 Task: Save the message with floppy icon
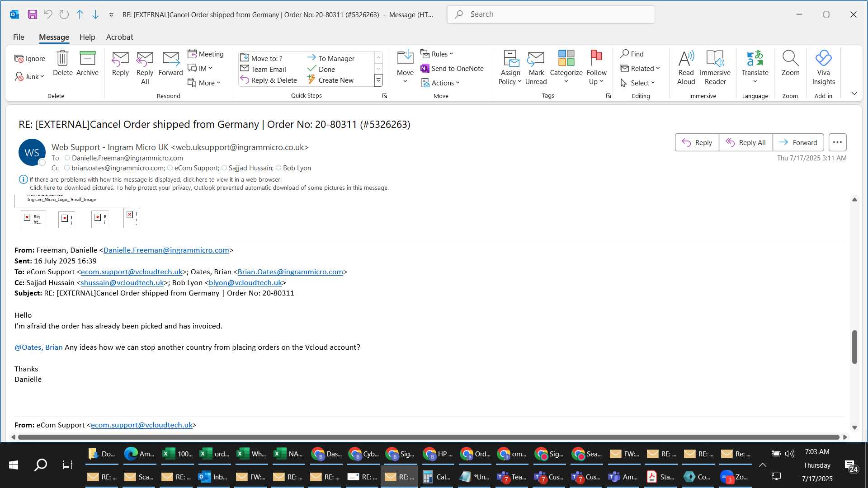click(x=32, y=14)
